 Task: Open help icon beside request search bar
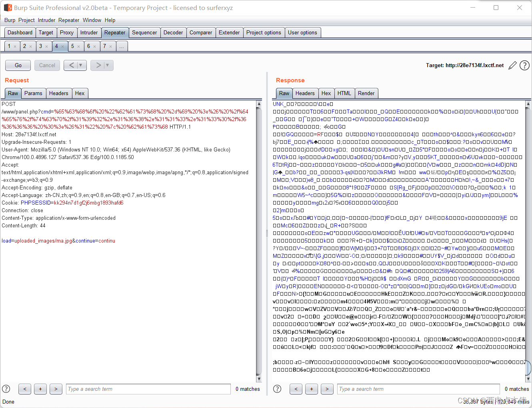[x=6, y=389]
